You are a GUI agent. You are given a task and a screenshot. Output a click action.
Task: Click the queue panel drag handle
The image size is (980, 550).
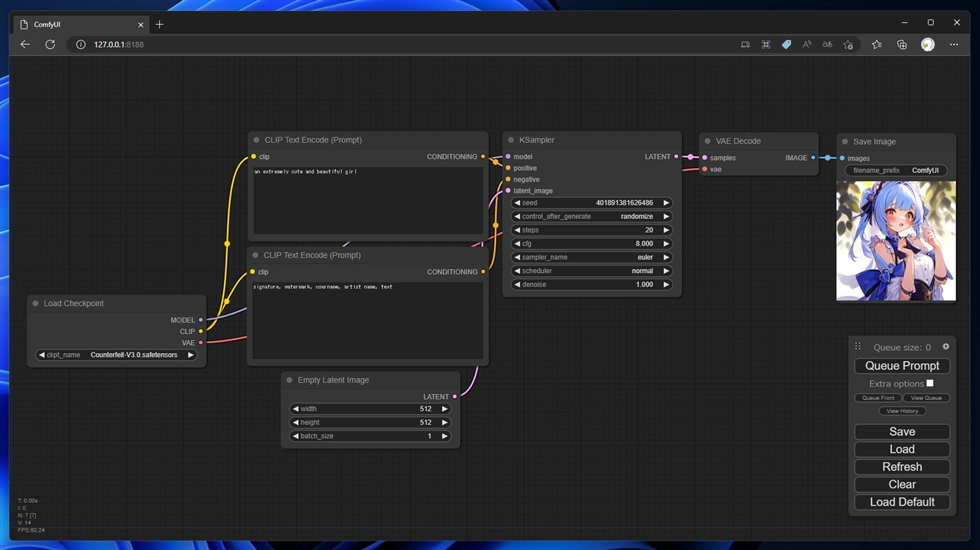tap(857, 347)
